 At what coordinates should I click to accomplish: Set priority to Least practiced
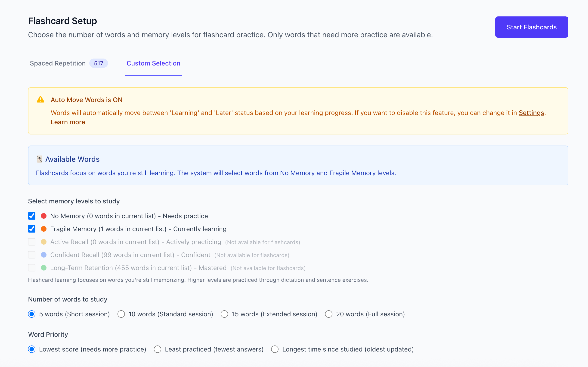[x=158, y=349]
